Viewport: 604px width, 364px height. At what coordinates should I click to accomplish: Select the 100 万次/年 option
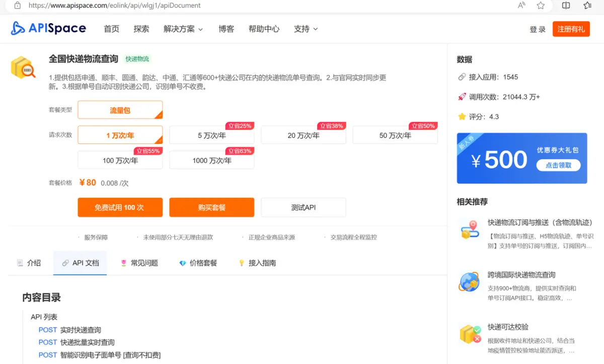(120, 160)
